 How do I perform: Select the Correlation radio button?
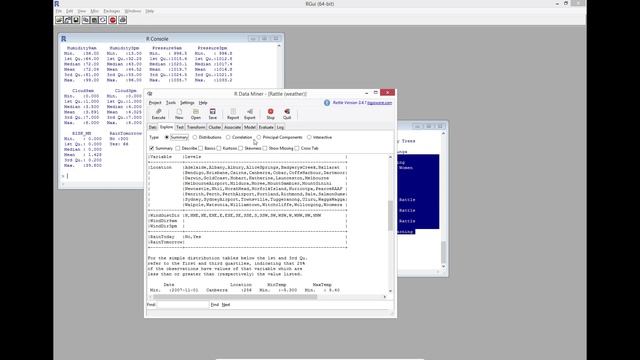(x=228, y=138)
